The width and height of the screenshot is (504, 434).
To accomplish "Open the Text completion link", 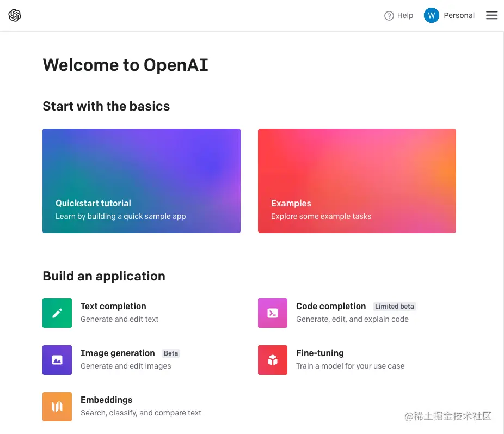I will [x=113, y=307].
